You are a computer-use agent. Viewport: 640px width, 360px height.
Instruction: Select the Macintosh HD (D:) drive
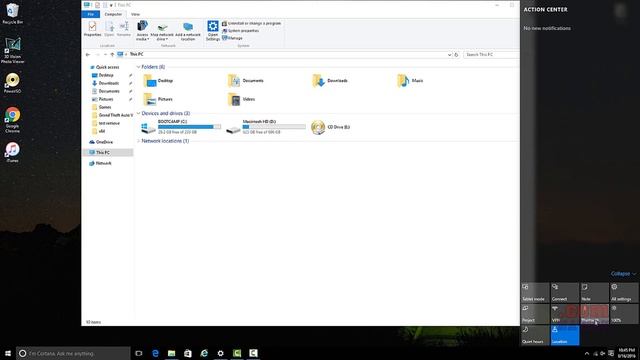pos(266,127)
